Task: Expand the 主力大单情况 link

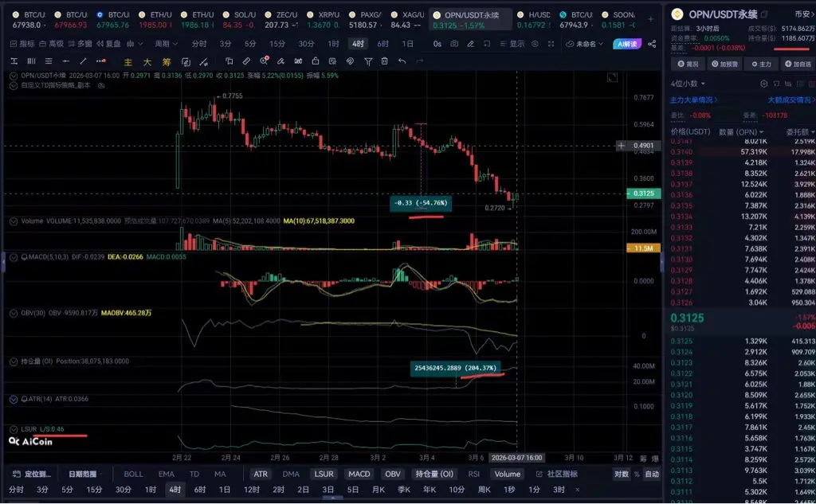Action: click(693, 100)
